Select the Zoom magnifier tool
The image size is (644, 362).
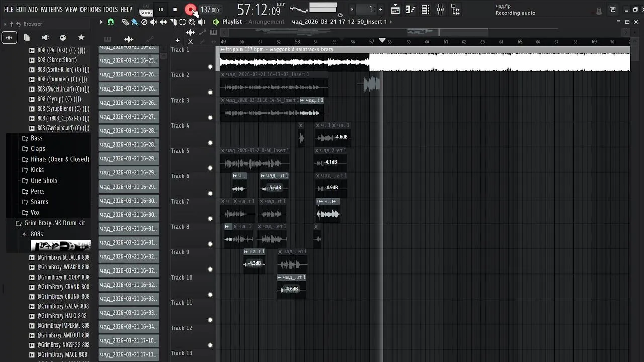click(192, 22)
